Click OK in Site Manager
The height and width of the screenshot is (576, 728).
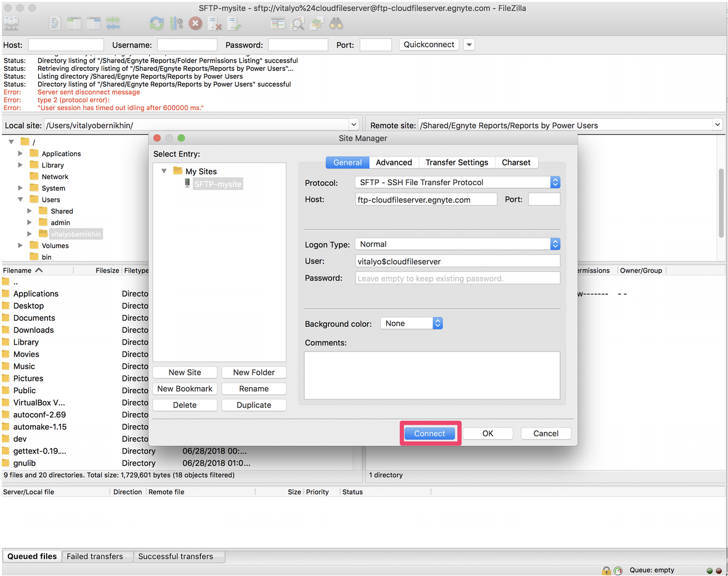(x=488, y=433)
